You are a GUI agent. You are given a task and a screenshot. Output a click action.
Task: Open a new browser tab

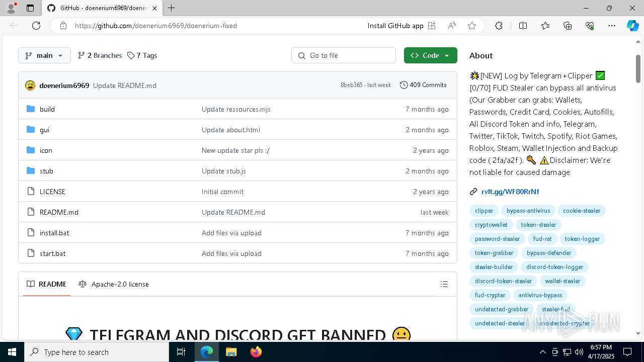[x=171, y=8]
